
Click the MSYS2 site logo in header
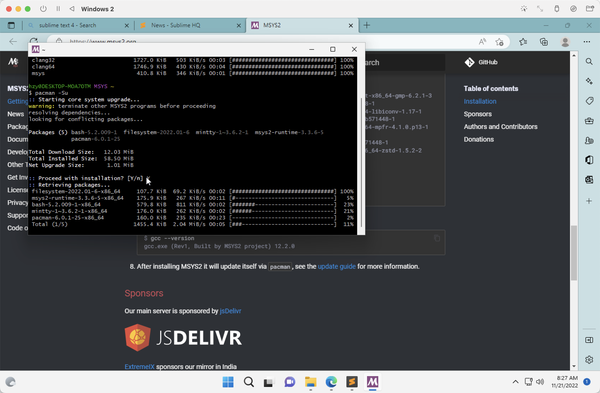[x=13, y=62]
